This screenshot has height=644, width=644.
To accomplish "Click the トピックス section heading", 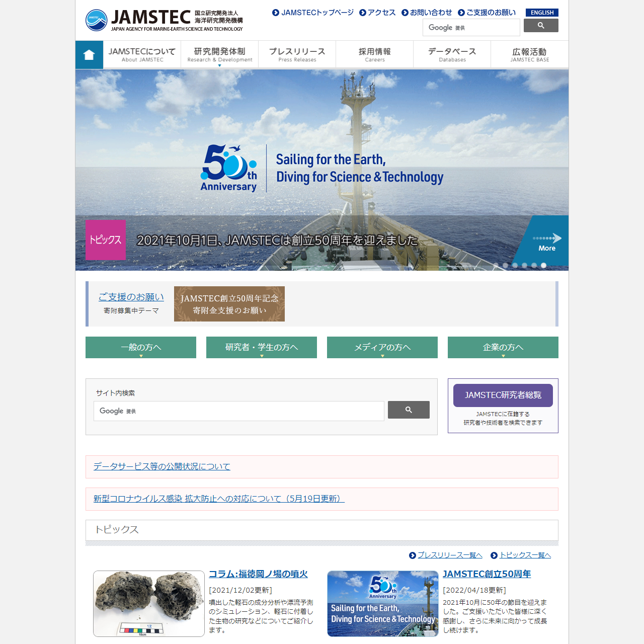I will [x=117, y=529].
